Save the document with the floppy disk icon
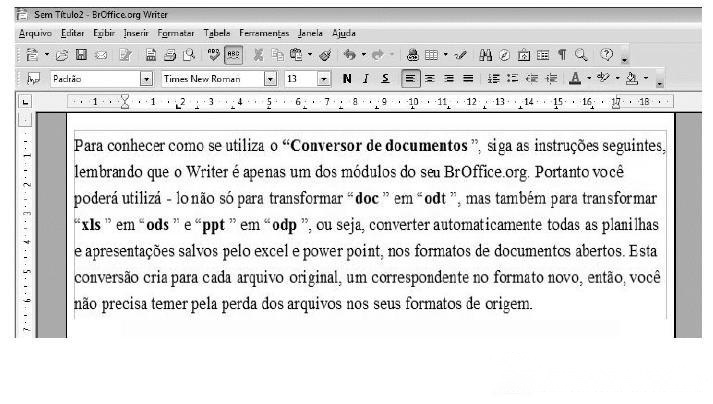Image resolution: width=713 pixels, height=404 pixels. (81, 55)
